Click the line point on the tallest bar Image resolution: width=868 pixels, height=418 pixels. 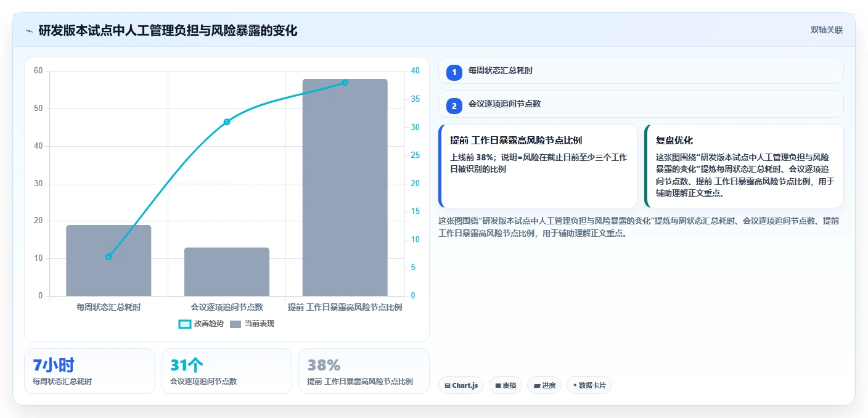click(345, 83)
